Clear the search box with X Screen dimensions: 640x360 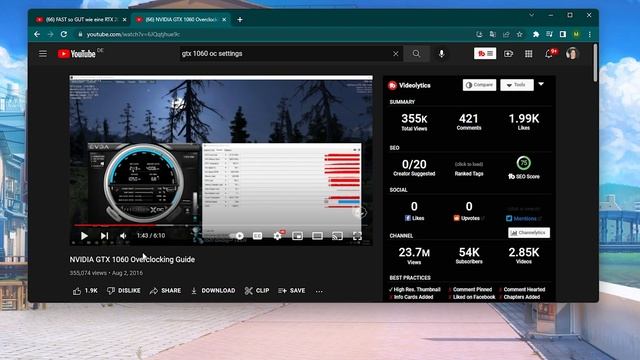pyautogui.click(x=396, y=53)
